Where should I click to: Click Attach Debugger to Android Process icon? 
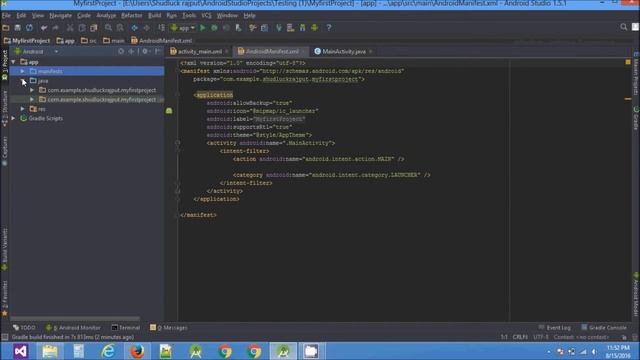click(238, 28)
